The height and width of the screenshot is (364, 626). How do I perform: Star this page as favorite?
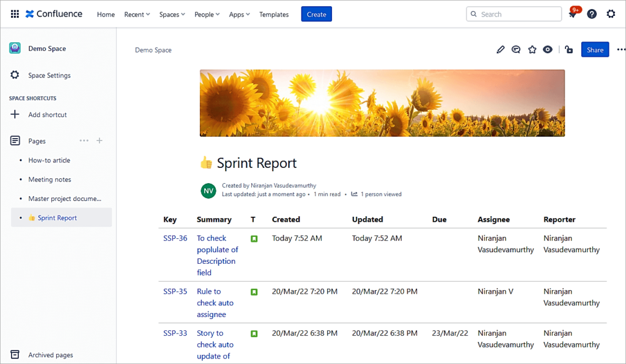[532, 49]
